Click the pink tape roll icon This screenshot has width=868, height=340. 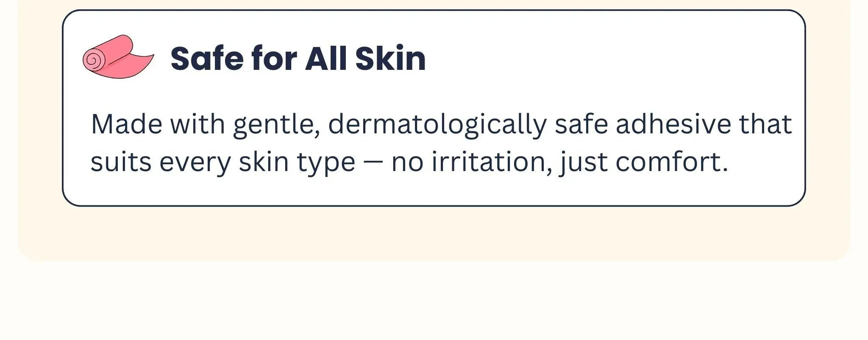[117, 57]
